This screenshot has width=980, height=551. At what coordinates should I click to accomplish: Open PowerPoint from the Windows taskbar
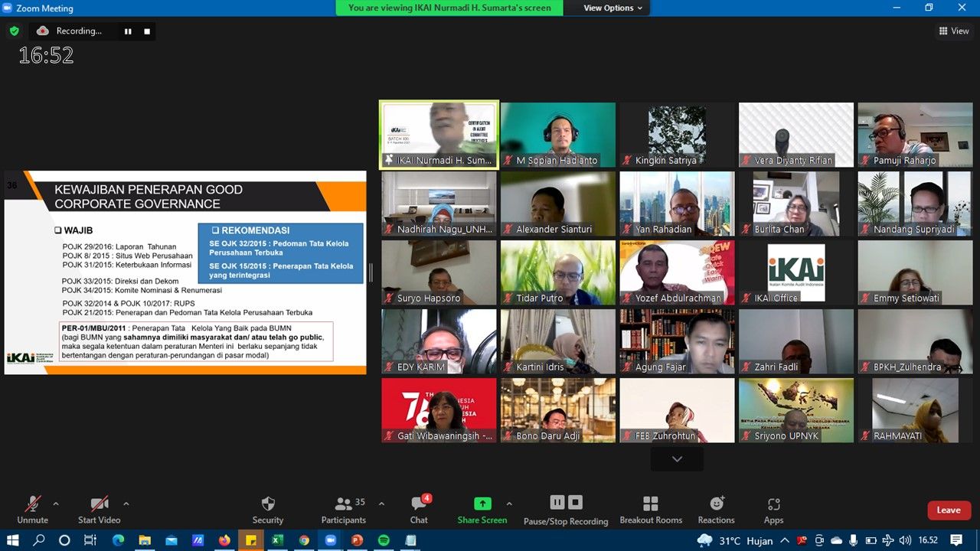click(x=356, y=540)
